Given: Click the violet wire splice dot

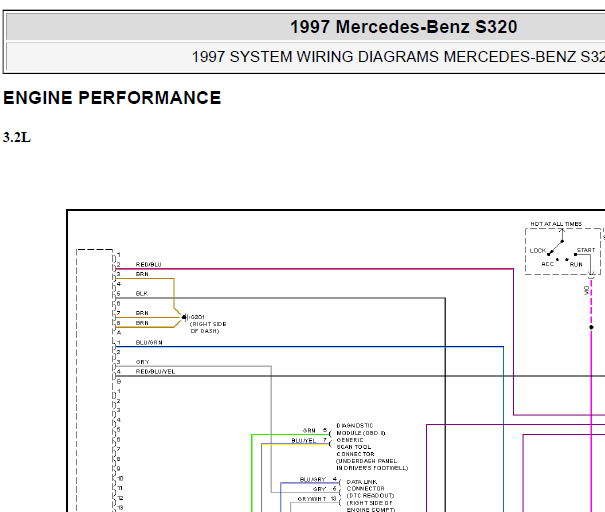Looking at the screenshot, I should point(591,327).
